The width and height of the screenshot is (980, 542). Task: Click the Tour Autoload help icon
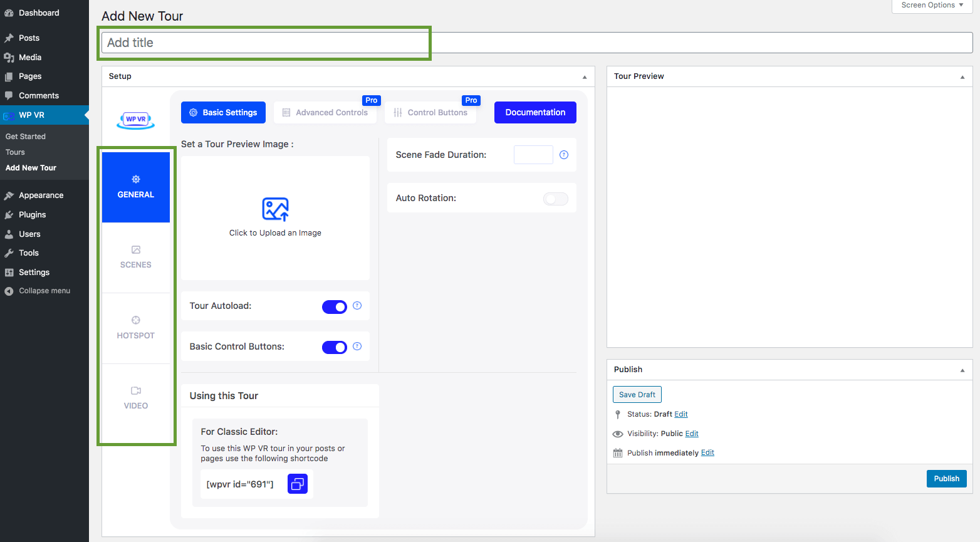pyautogui.click(x=357, y=306)
